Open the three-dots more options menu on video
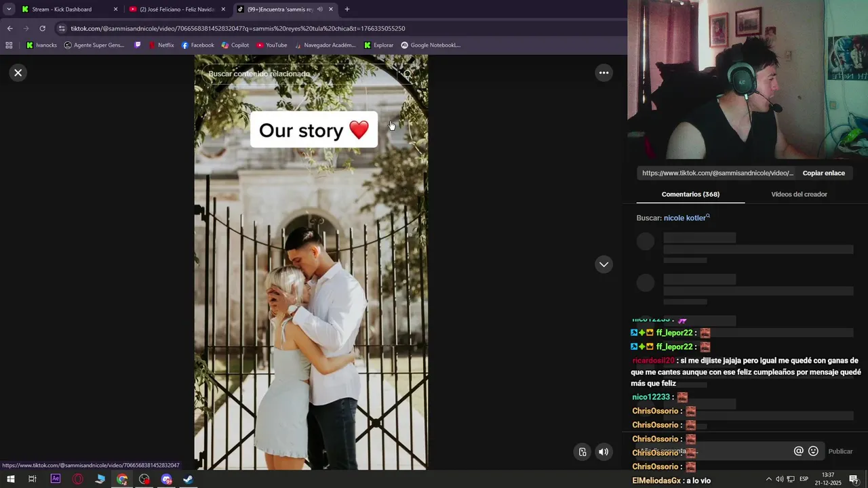 tap(604, 73)
